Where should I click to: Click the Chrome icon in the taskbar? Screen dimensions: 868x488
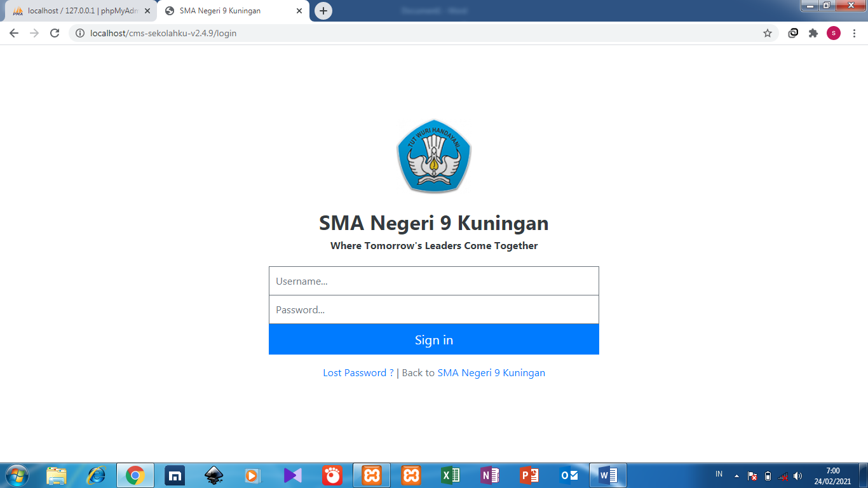(135, 475)
